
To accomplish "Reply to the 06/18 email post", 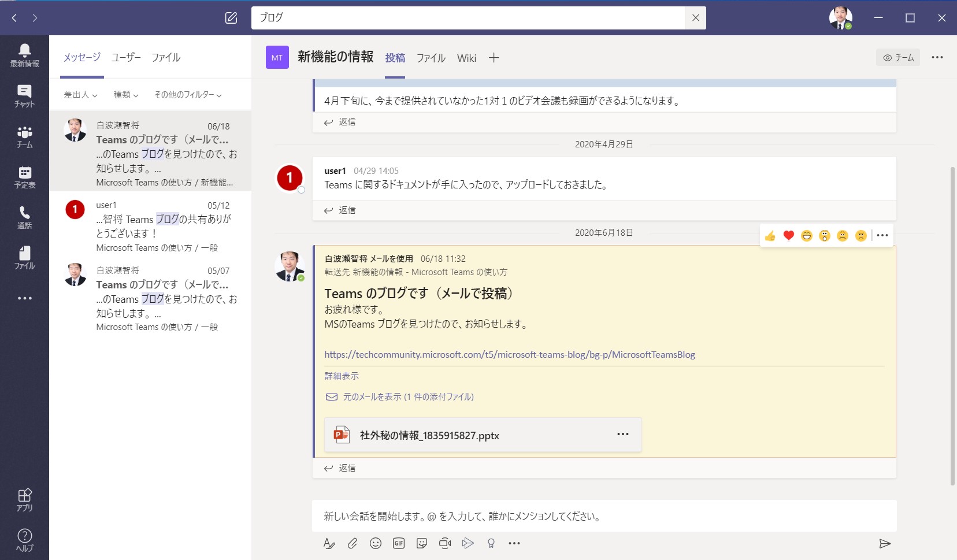I will coord(340,468).
